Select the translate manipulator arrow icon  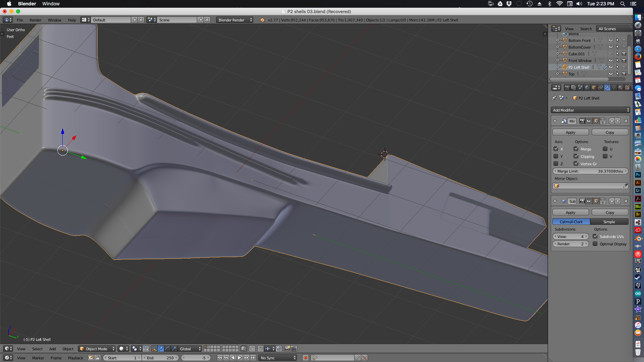point(161,349)
